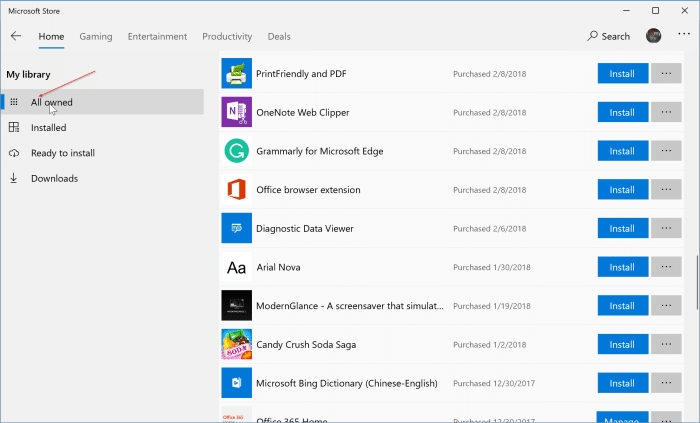Click the Purchased 1/19/2018 date
This screenshot has height=423, width=700.
(x=492, y=306)
